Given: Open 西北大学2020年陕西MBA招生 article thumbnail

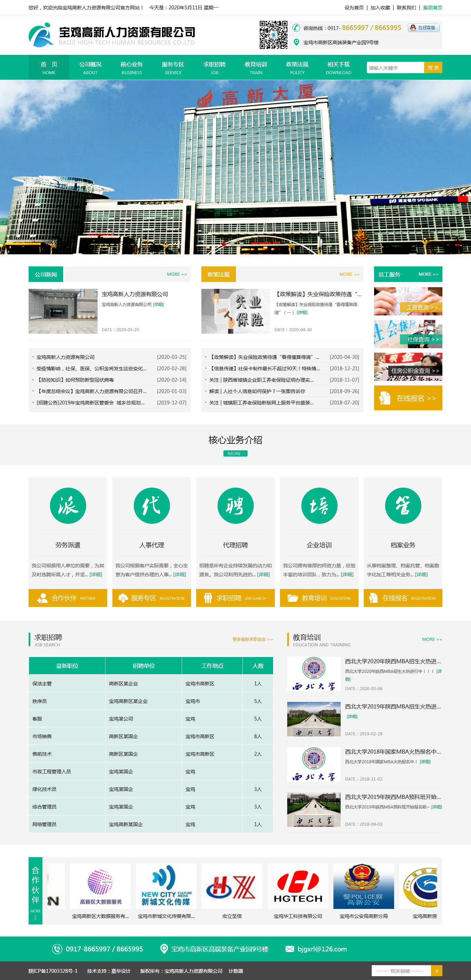Looking at the screenshot, I should click(x=314, y=674).
